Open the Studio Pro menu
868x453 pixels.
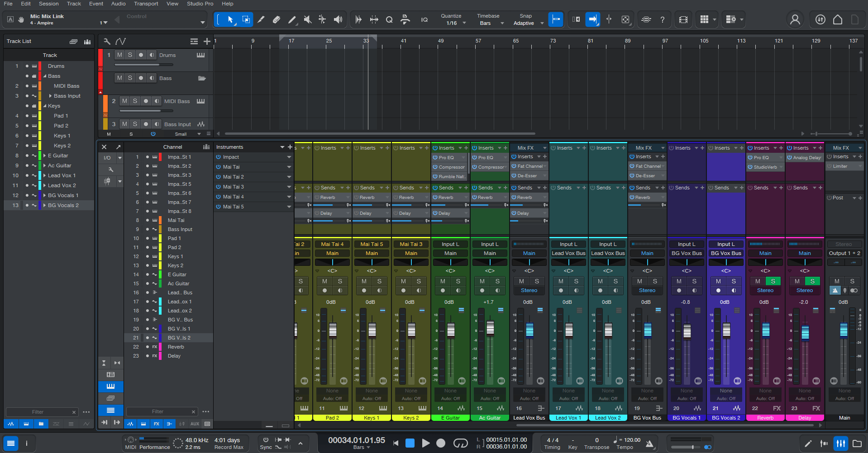[200, 4]
